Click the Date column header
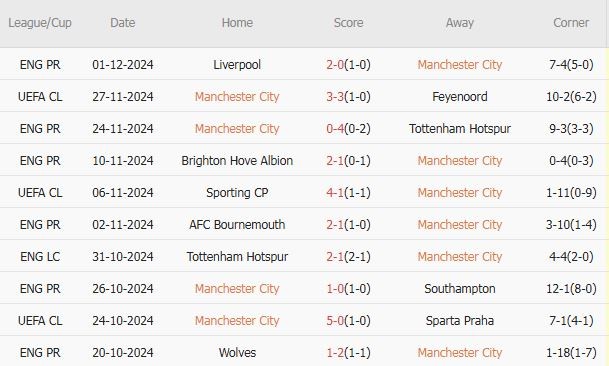 (123, 23)
